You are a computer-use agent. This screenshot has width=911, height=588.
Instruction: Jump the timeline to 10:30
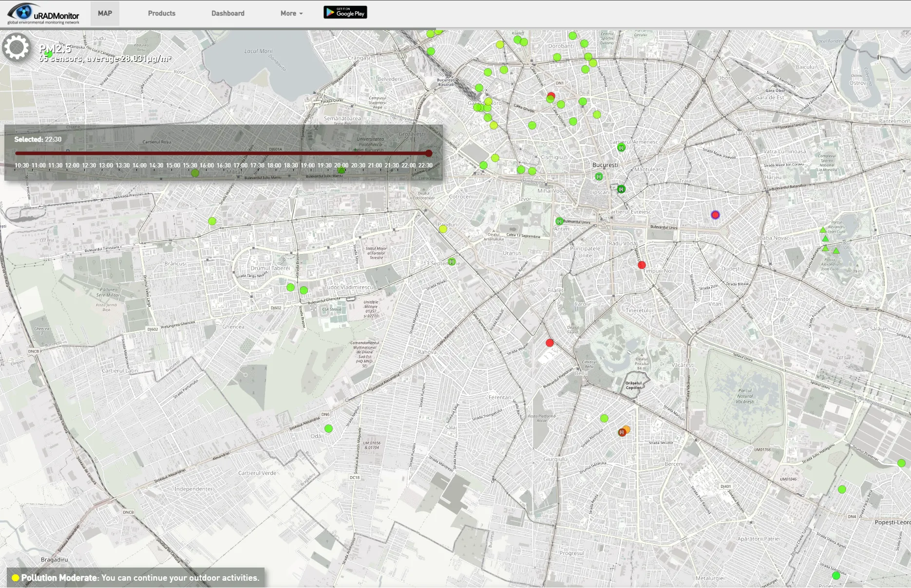point(21,165)
